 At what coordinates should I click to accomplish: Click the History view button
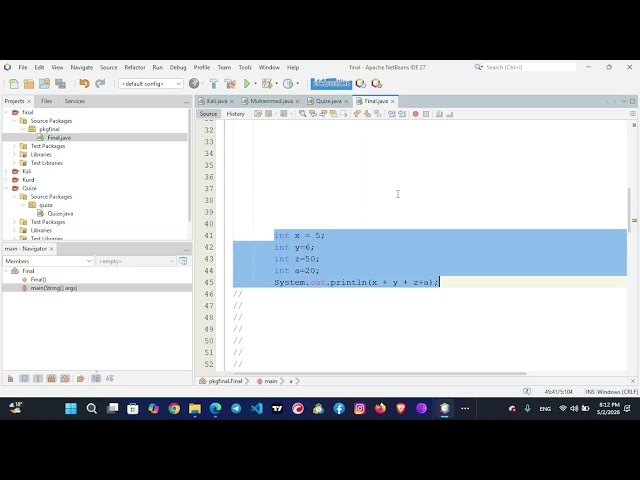[236, 114]
